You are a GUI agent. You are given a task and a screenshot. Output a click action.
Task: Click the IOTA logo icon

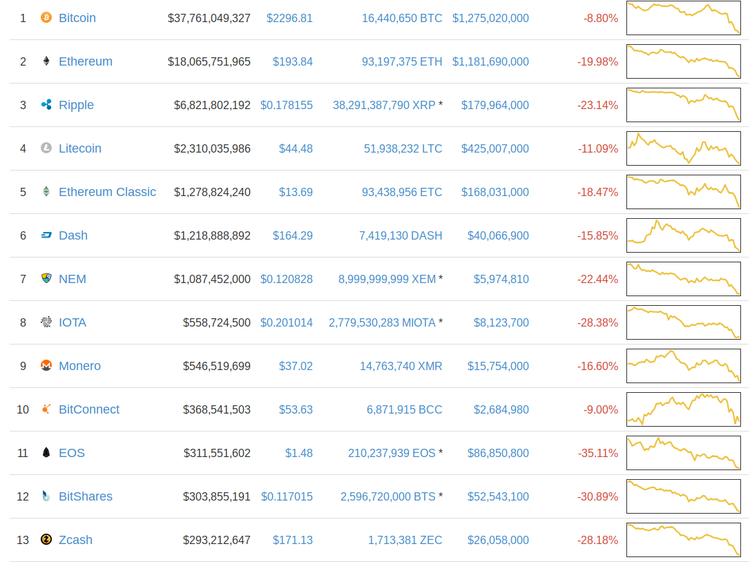click(46, 322)
